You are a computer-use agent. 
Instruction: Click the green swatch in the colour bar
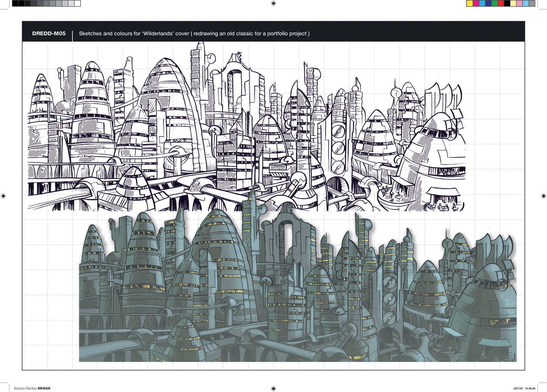coord(494,3)
